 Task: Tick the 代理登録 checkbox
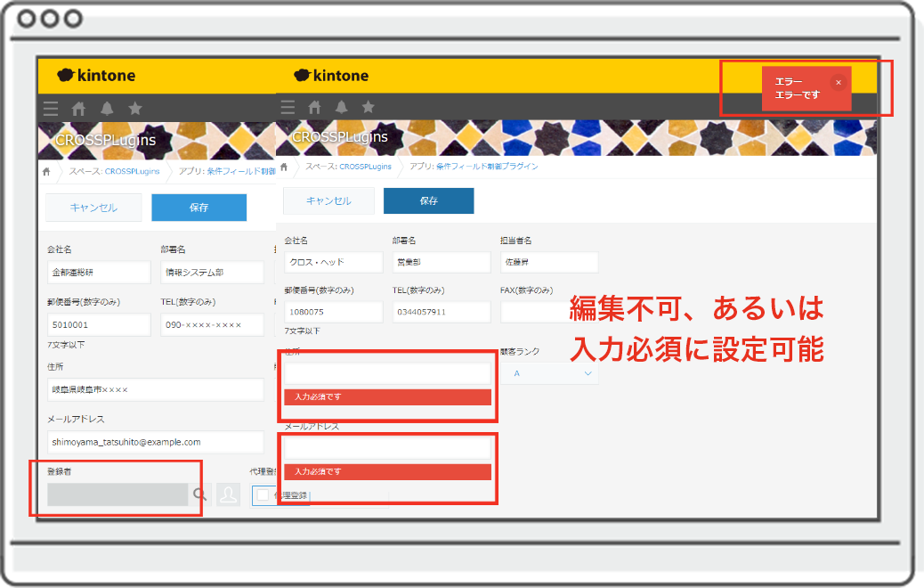click(263, 494)
